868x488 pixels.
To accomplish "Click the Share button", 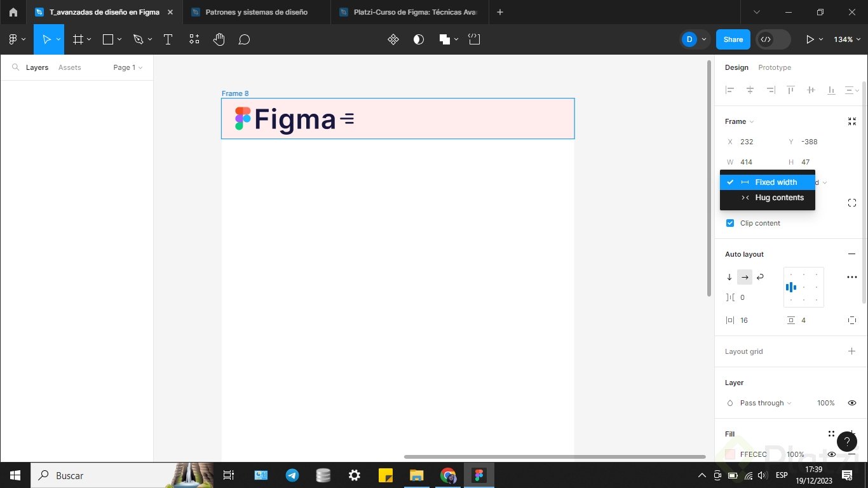I will click(733, 39).
